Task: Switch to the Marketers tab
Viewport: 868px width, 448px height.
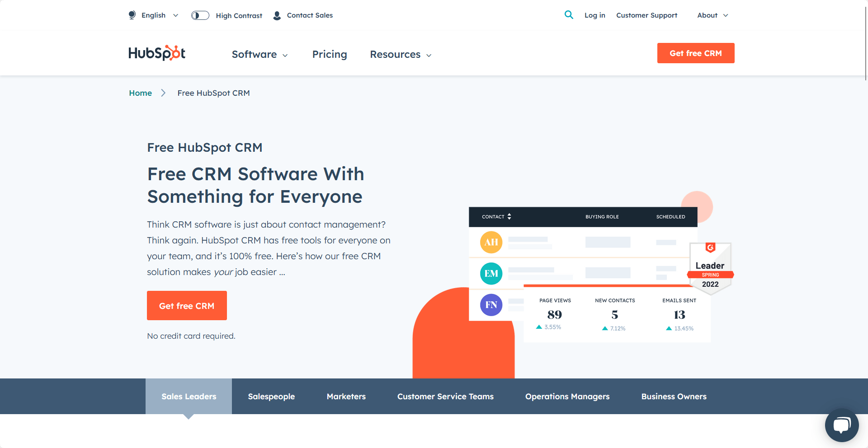Action: (346, 396)
